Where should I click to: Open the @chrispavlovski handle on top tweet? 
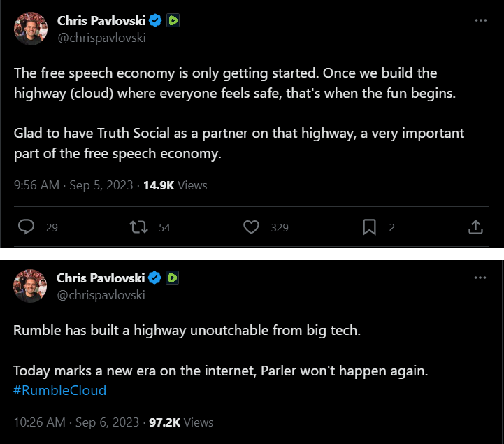click(x=101, y=38)
